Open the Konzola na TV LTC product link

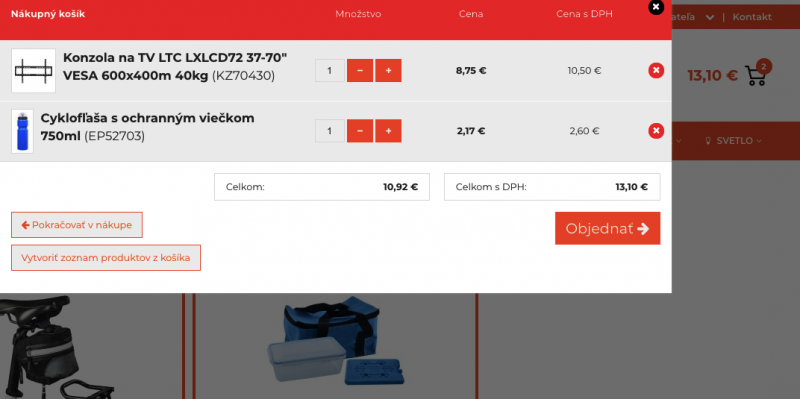175,67
